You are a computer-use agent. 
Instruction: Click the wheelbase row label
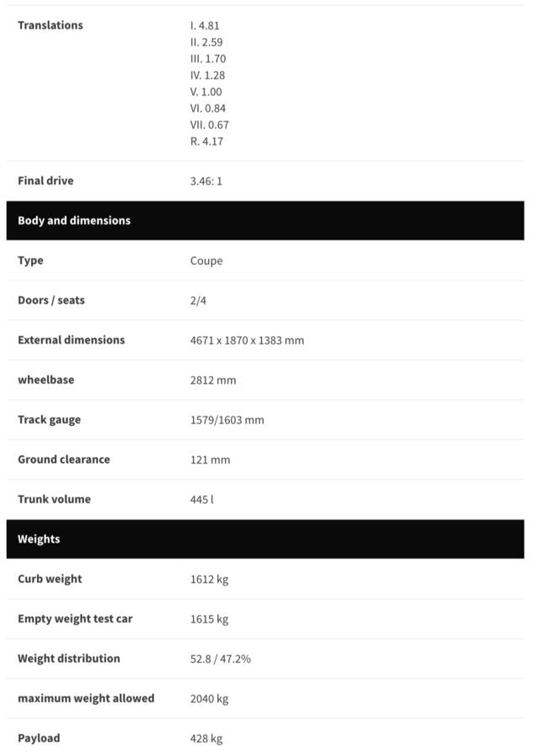pos(45,380)
